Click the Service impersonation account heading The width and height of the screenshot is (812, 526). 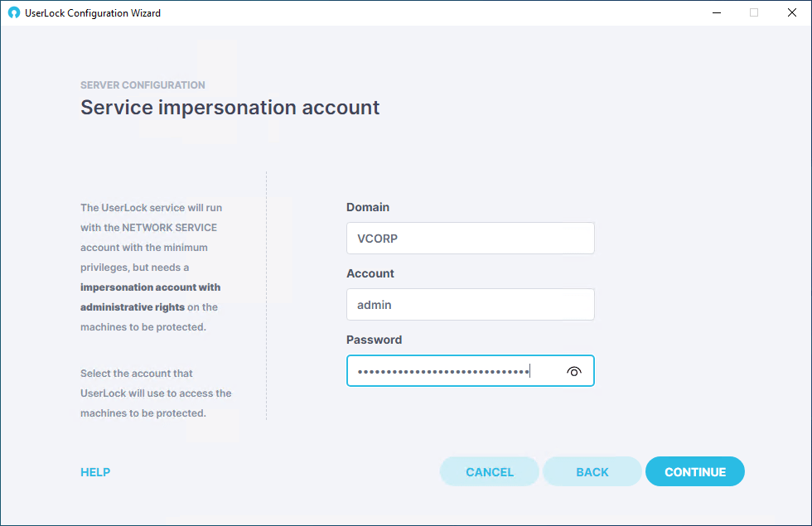pos(230,108)
